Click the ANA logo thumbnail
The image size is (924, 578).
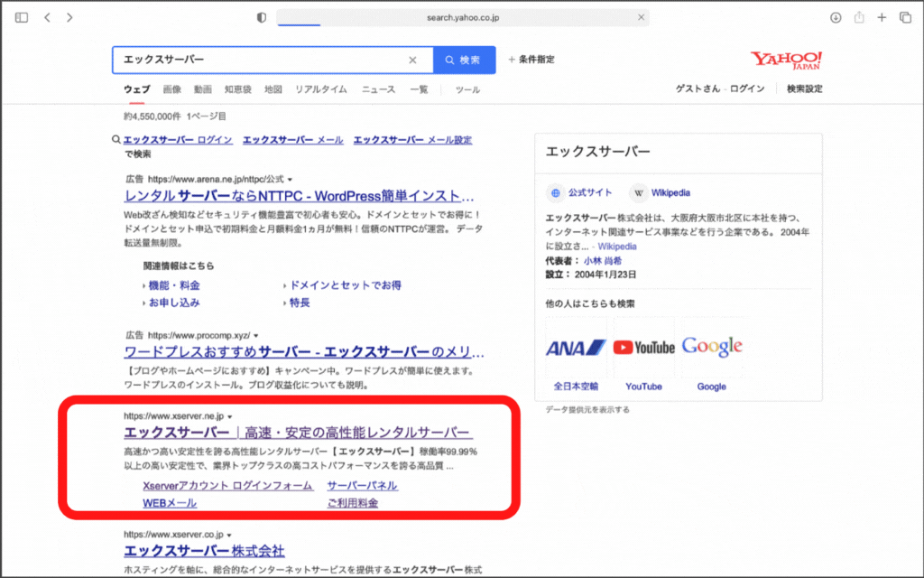pos(576,348)
